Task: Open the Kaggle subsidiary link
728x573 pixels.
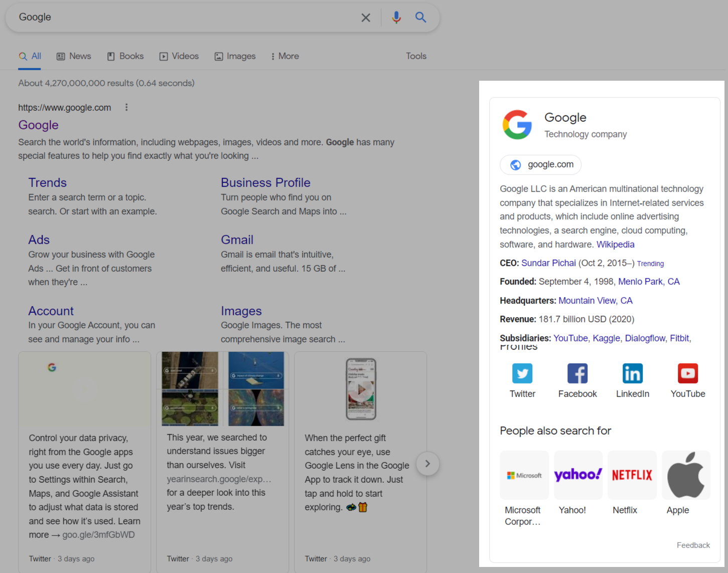Action: 607,338
